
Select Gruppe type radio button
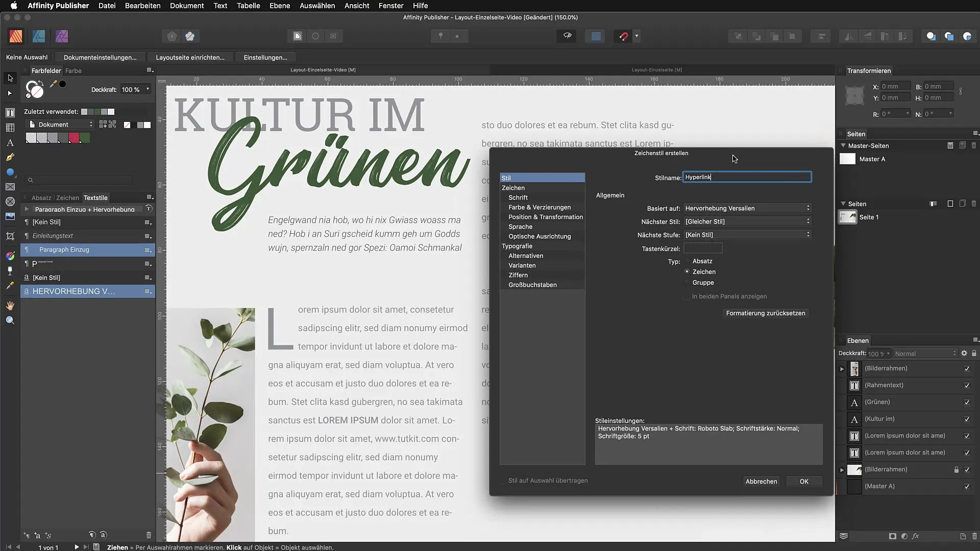pos(687,283)
